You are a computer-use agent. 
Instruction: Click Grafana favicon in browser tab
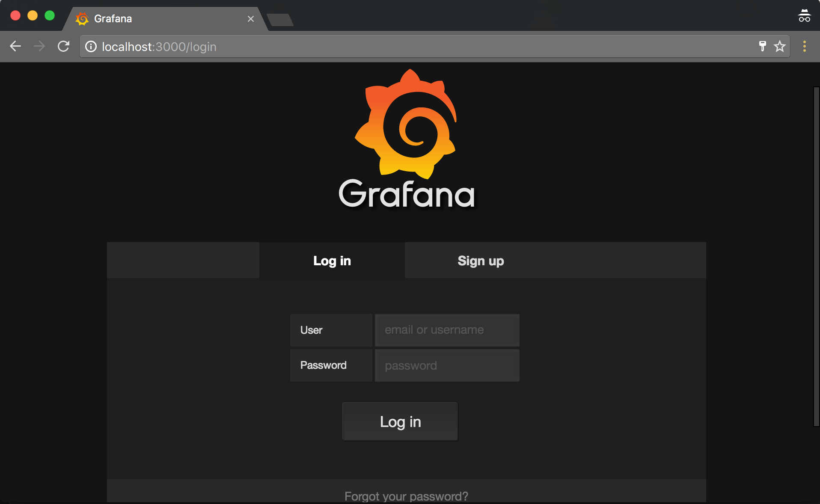82,19
